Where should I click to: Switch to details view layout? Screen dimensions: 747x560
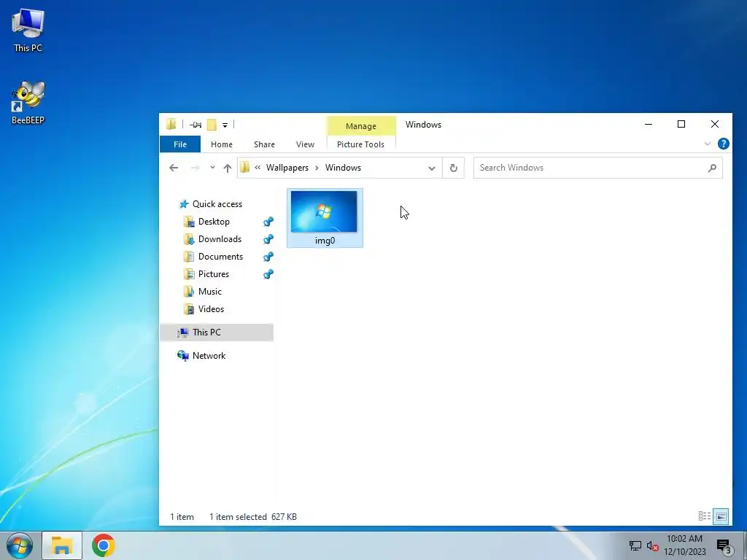coord(705,516)
